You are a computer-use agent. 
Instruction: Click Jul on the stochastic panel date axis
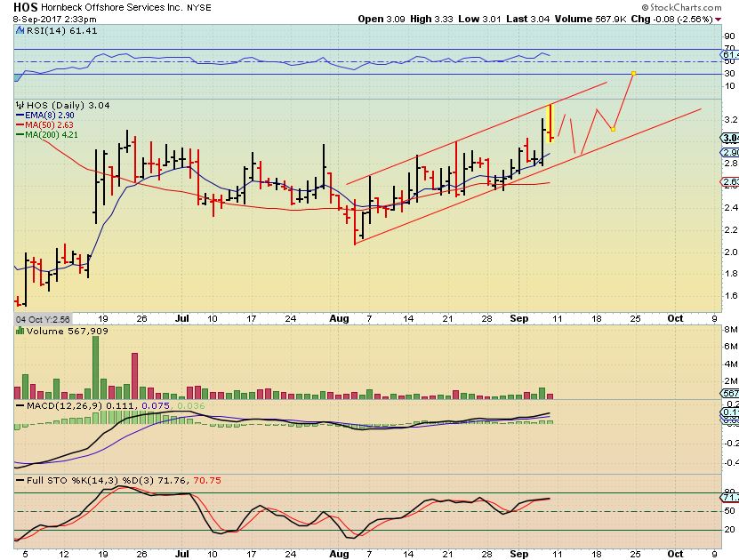(x=182, y=554)
